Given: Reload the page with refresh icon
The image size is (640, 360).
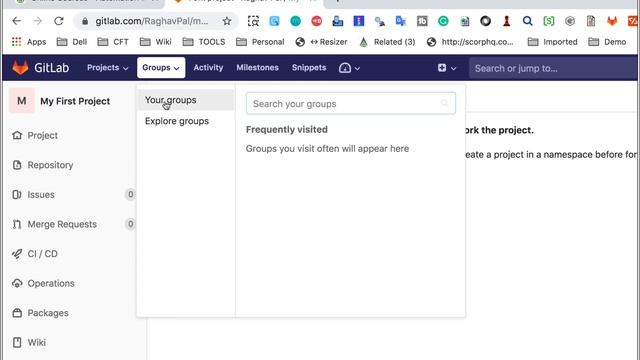Looking at the screenshot, I should pos(59,21).
